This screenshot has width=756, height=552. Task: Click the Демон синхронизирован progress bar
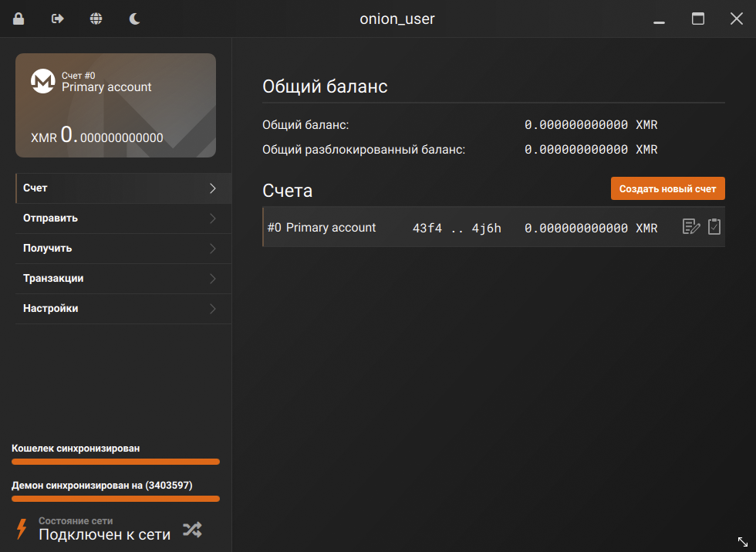116,499
